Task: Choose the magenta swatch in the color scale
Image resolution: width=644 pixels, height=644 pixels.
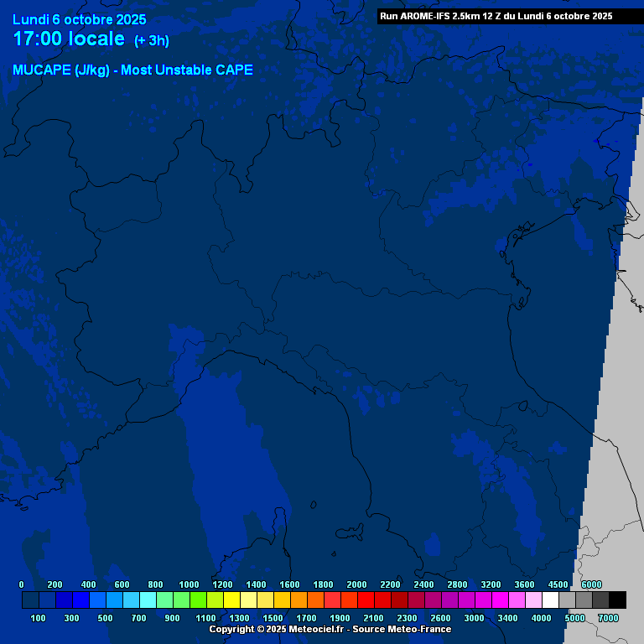Action: (500, 600)
